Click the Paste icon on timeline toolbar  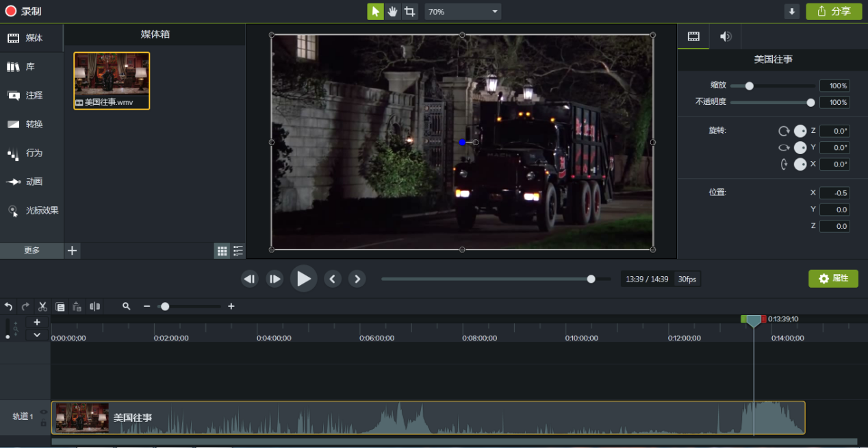[x=77, y=306]
